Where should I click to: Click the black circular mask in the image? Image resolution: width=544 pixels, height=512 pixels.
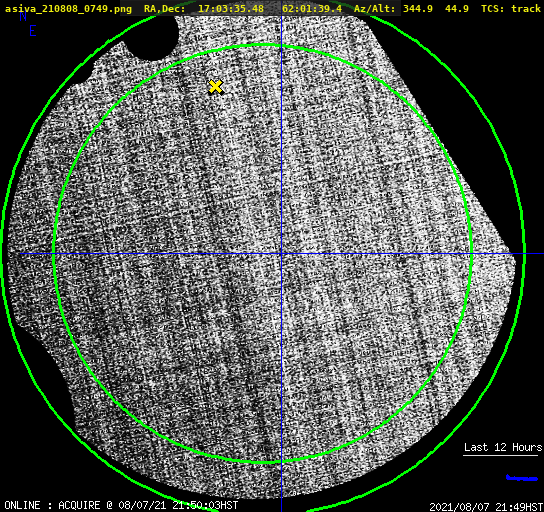pyautogui.click(x=153, y=37)
